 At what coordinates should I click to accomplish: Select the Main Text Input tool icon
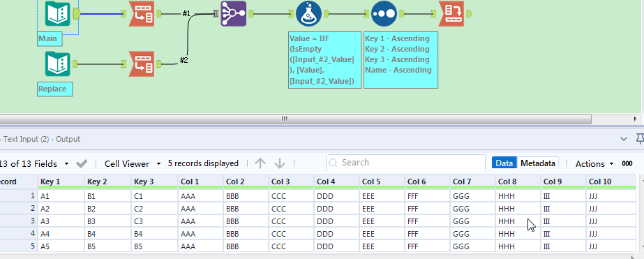click(57, 13)
